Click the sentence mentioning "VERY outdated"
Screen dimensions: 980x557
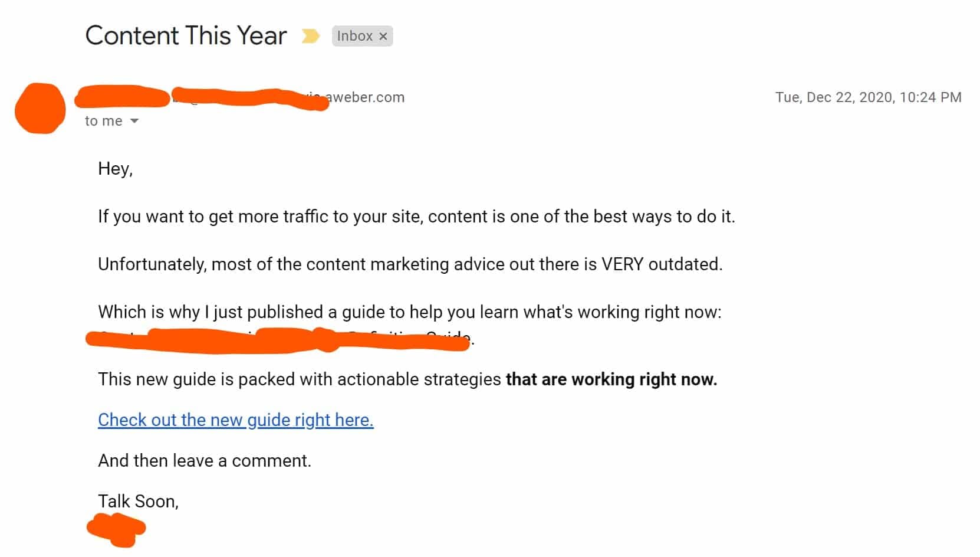click(x=410, y=264)
